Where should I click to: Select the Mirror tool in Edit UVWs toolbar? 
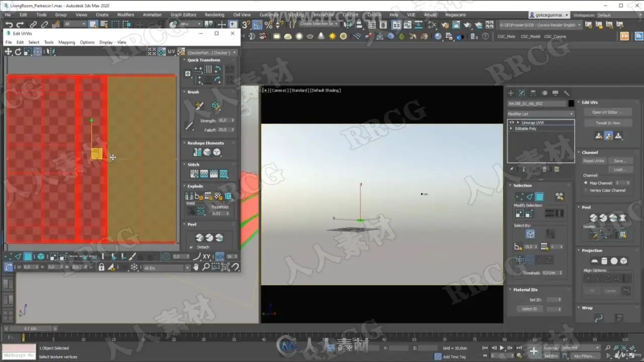pos(51,51)
